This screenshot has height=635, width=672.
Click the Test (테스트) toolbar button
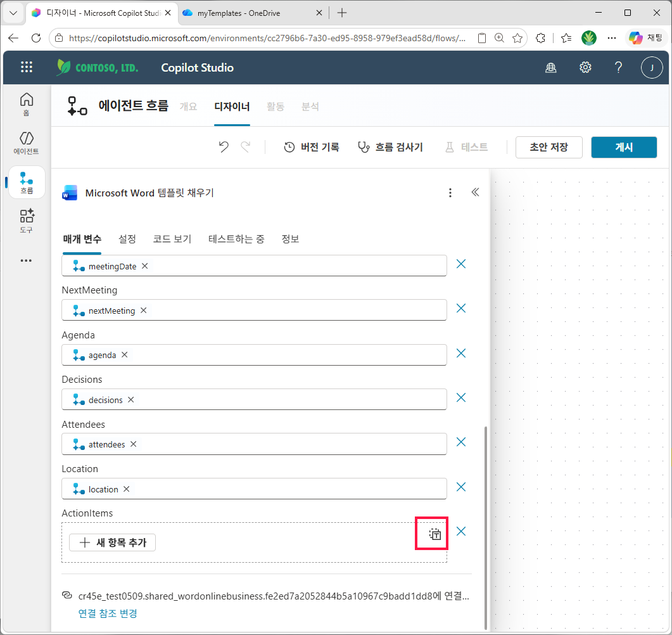(466, 147)
